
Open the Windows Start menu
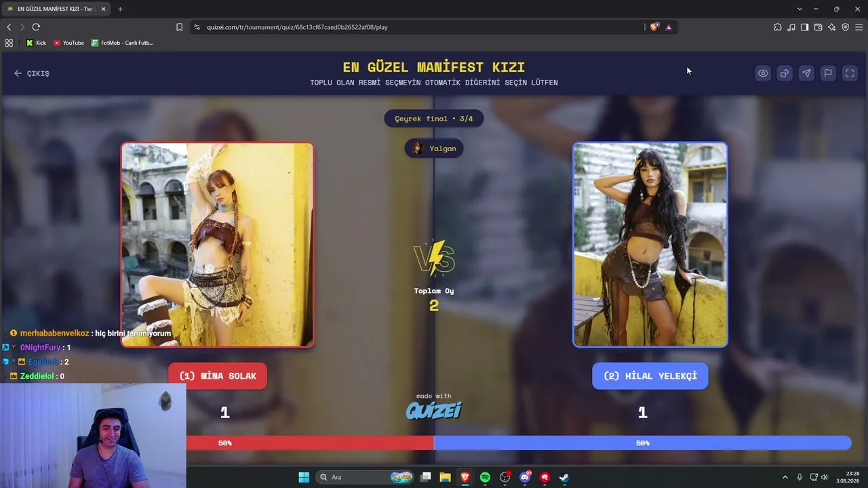pyautogui.click(x=304, y=477)
